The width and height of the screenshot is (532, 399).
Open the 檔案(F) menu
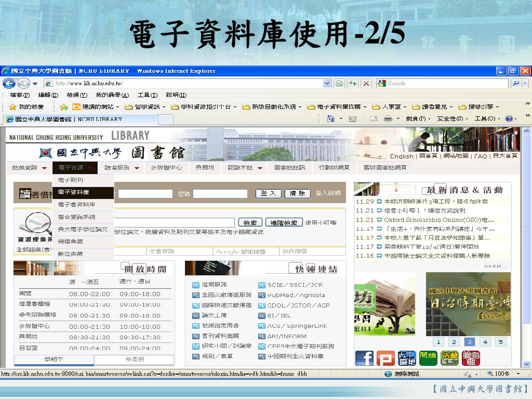(20, 95)
